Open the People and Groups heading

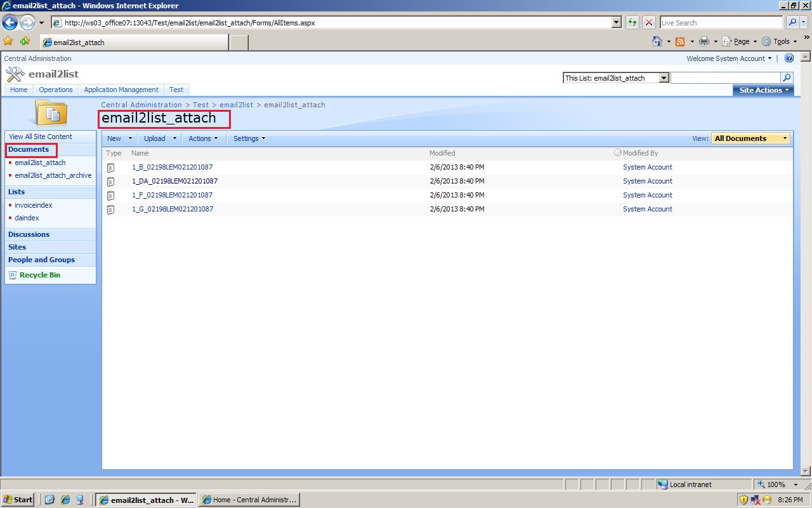tap(41, 260)
